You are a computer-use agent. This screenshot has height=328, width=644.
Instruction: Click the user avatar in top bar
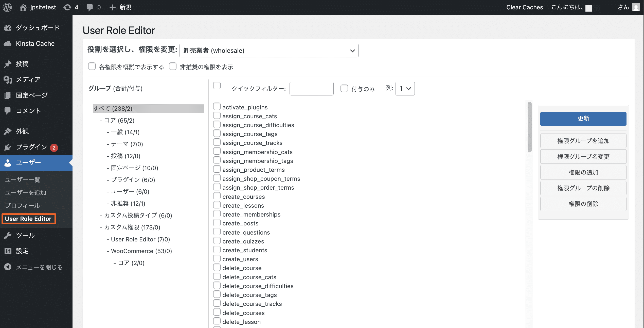tap(636, 7)
